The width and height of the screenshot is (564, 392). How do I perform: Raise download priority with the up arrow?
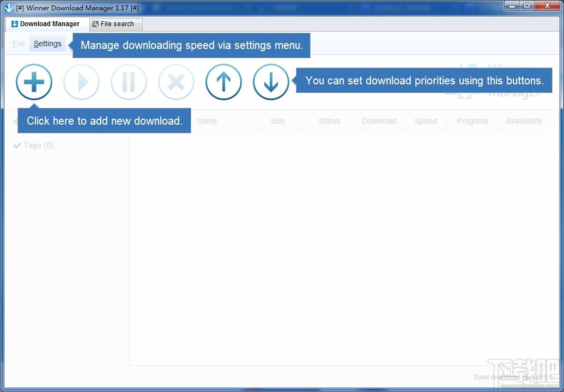click(x=223, y=82)
